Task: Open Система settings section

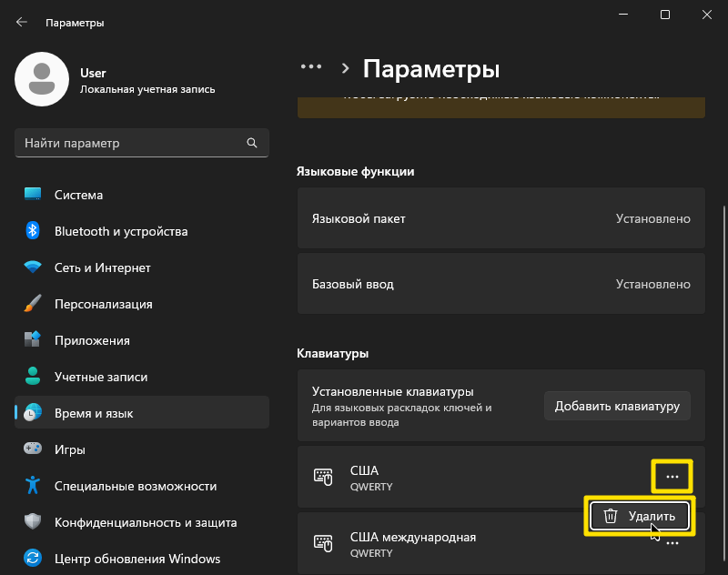Action: (78, 195)
